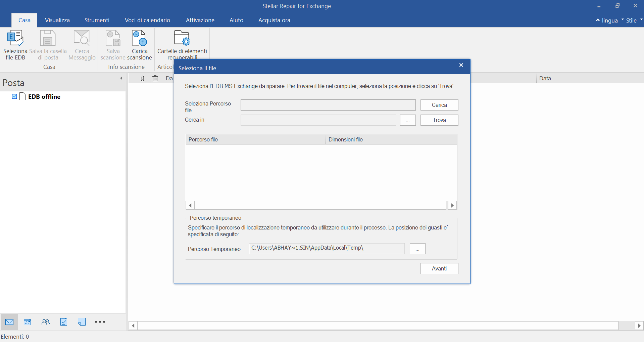This screenshot has height=342, width=644.
Task: Close the Seleziona il file dialog
Action: (x=461, y=65)
